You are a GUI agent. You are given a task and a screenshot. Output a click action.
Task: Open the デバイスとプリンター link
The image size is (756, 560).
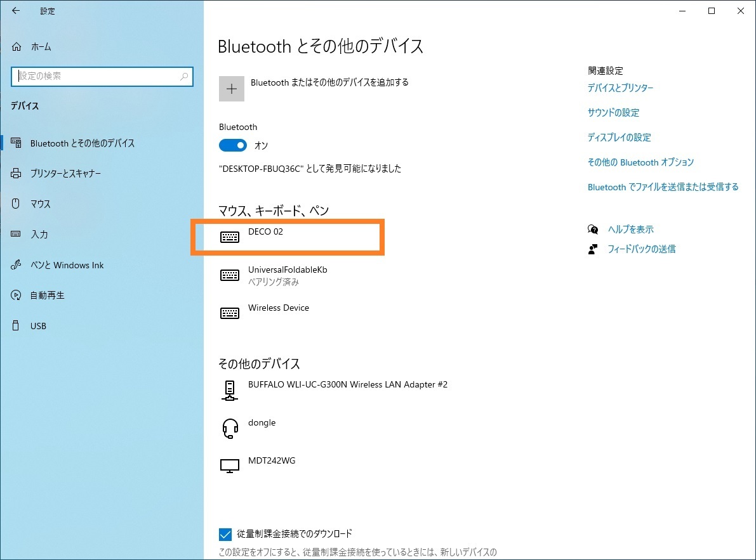click(x=621, y=88)
